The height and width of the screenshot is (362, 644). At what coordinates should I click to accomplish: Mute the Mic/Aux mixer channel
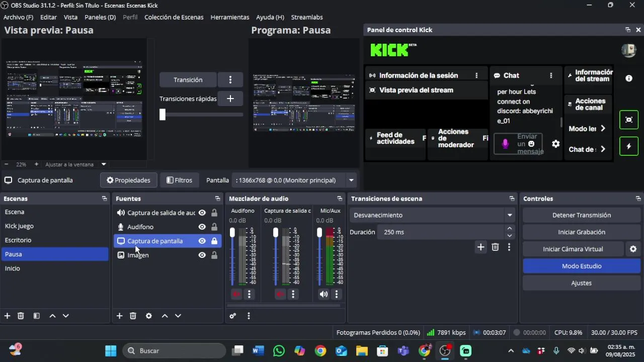pyautogui.click(x=324, y=294)
